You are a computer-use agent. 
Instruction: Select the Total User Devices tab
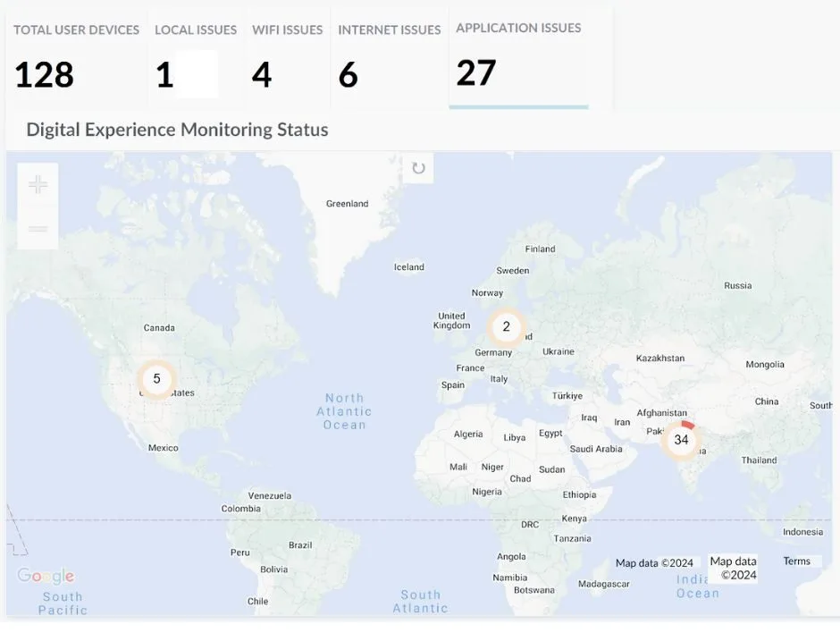pos(77,58)
